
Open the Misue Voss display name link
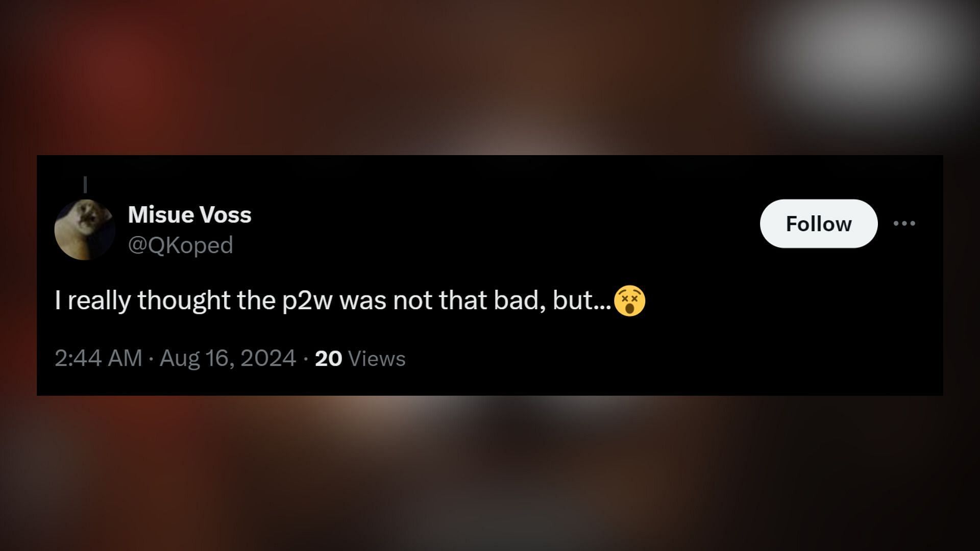coord(189,215)
